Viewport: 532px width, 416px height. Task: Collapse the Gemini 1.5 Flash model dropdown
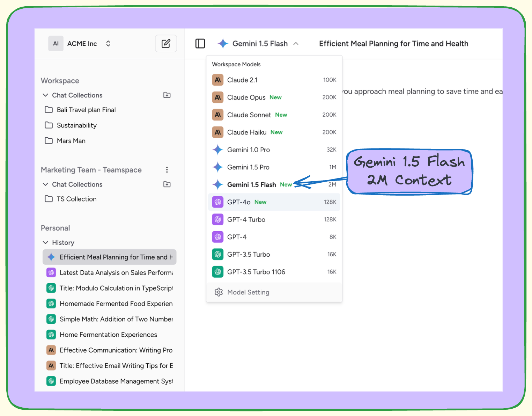tap(296, 44)
